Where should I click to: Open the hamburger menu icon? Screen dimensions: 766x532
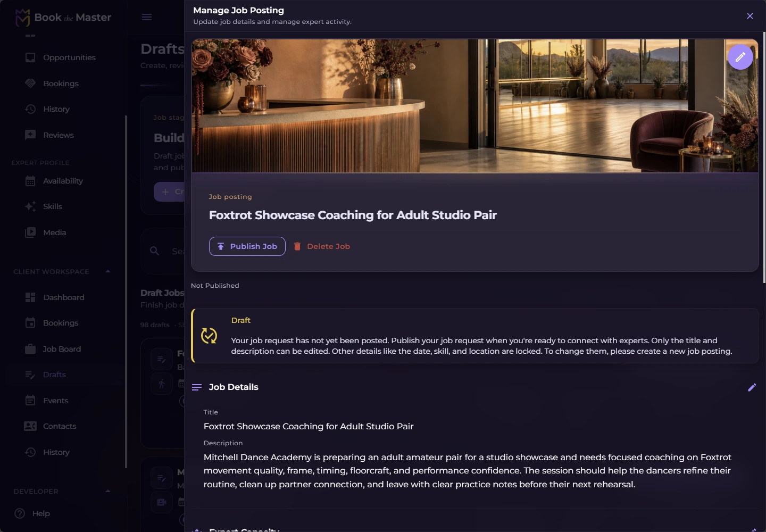pyautogui.click(x=147, y=17)
